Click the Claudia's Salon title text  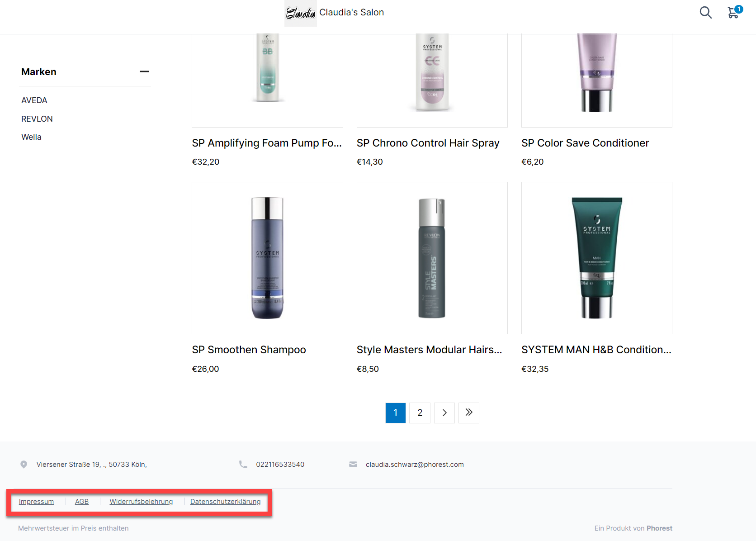[351, 13]
